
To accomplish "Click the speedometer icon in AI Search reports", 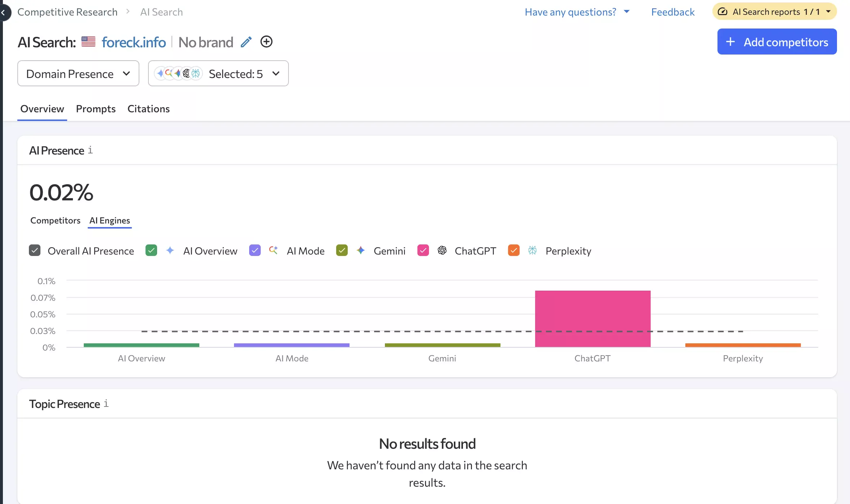I will pyautogui.click(x=723, y=12).
